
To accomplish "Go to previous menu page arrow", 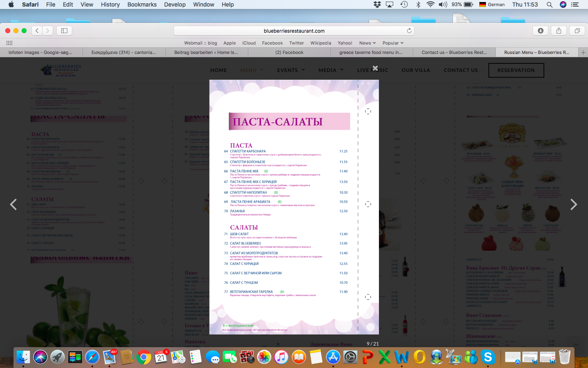I will pyautogui.click(x=13, y=204).
